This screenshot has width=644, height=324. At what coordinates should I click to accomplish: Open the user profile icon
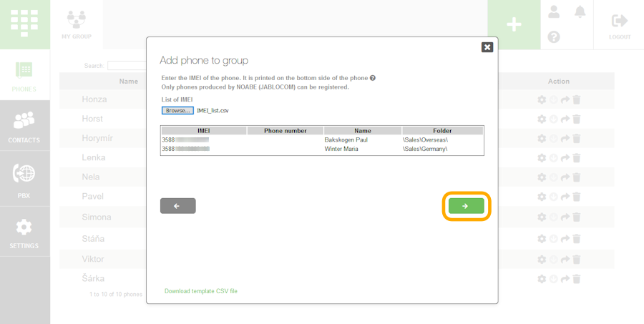click(554, 12)
